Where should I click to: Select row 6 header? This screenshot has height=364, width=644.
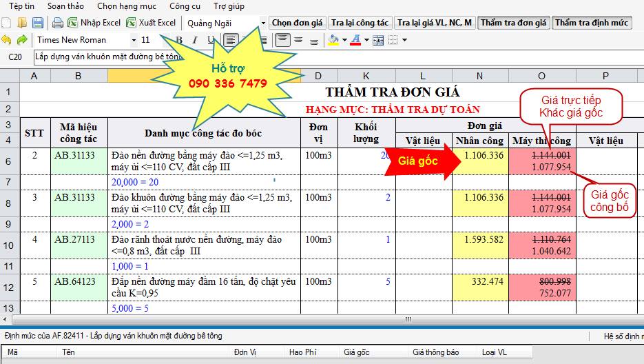(9, 161)
